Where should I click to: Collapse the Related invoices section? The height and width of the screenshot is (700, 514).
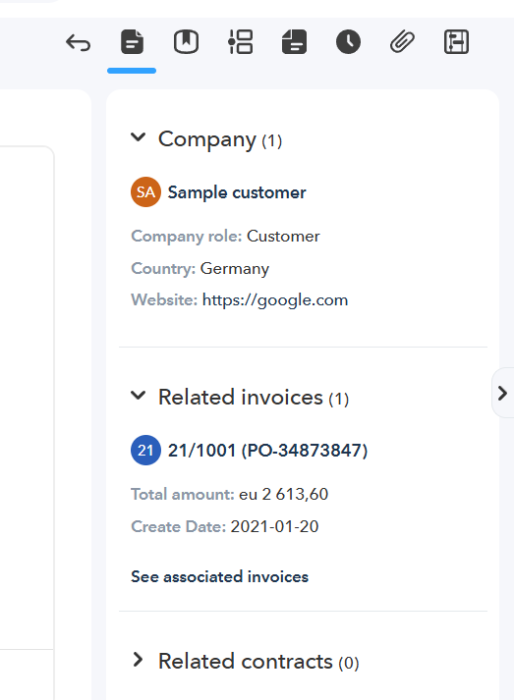coord(138,396)
